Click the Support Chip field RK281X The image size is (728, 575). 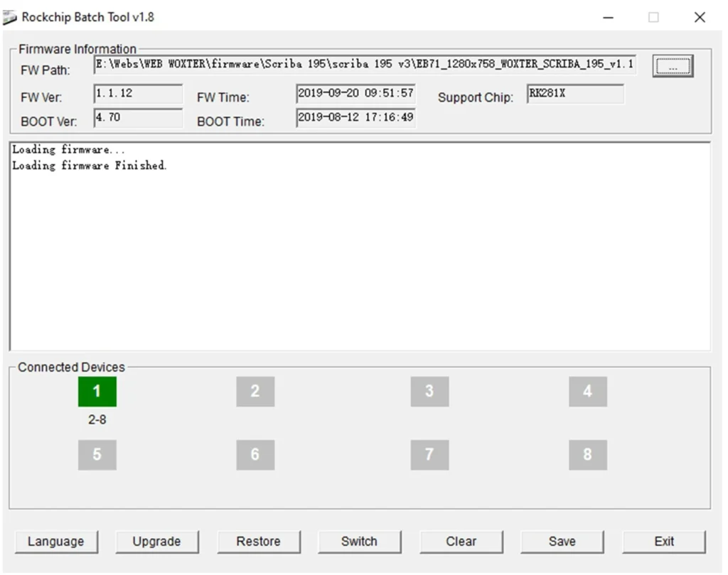576,94
